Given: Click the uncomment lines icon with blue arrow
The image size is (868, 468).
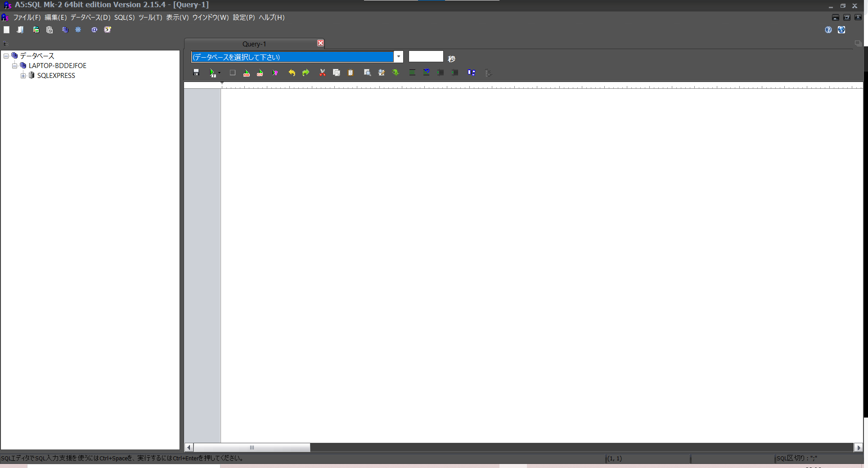Looking at the screenshot, I should click(426, 73).
